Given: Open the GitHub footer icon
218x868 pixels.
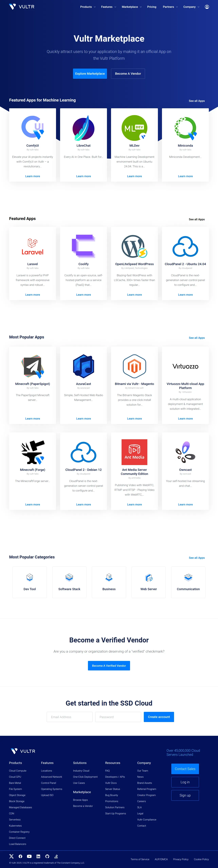Looking at the screenshot, I should (x=47, y=856).
